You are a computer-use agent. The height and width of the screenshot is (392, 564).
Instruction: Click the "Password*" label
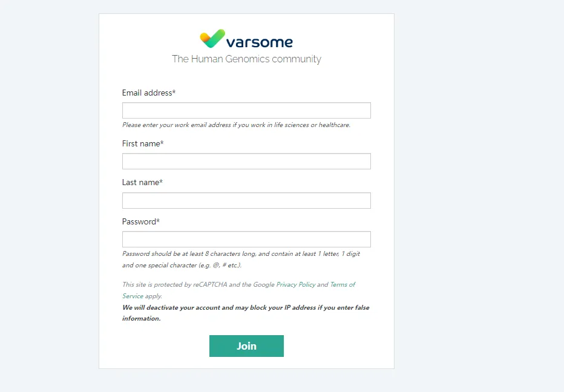click(140, 221)
